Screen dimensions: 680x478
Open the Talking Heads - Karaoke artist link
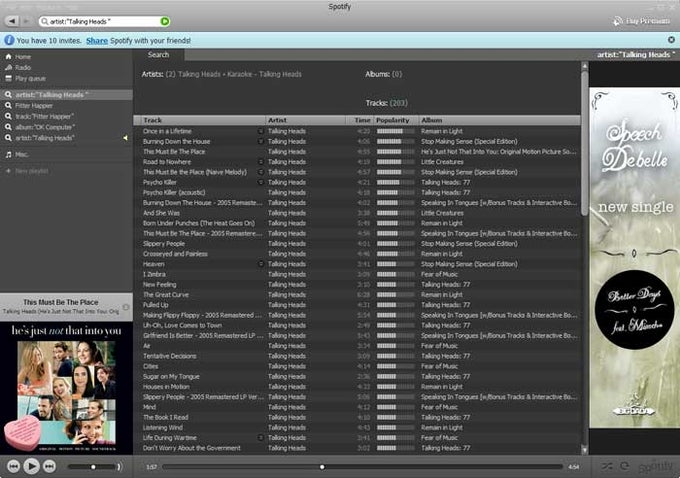pyautogui.click(x=215, y=74)
